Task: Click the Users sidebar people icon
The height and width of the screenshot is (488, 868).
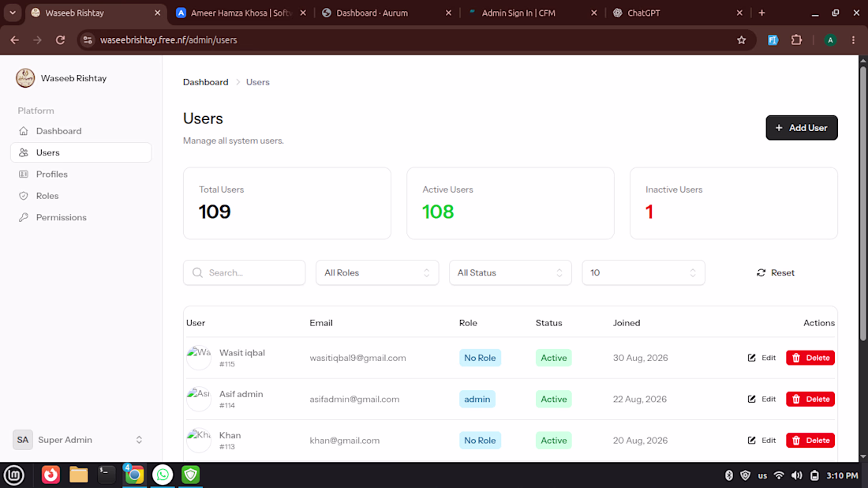Action: point(23,152)
